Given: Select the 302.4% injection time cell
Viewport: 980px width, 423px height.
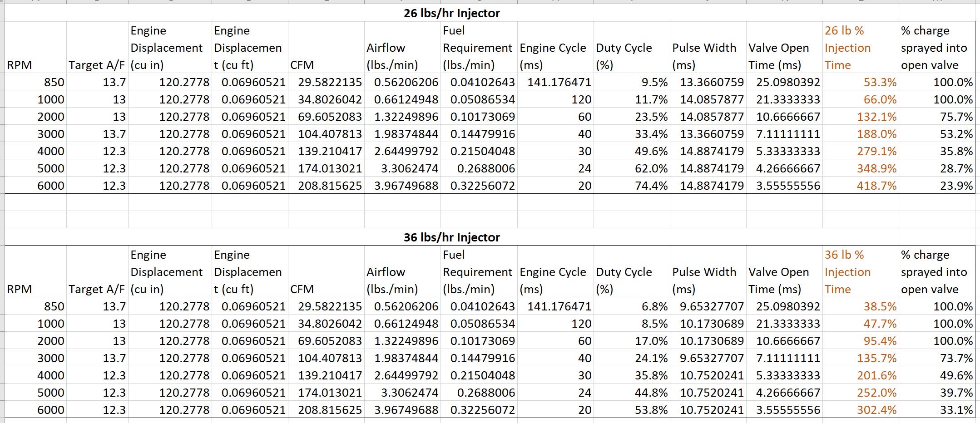Looking at the screenshot, I should [x=876, y=410].
